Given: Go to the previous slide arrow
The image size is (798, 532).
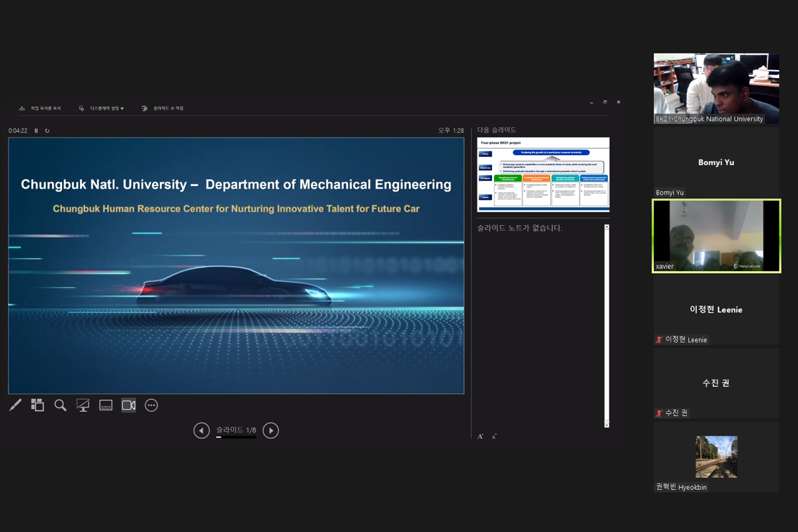Looking at the screenshot, I should [201, 430].
